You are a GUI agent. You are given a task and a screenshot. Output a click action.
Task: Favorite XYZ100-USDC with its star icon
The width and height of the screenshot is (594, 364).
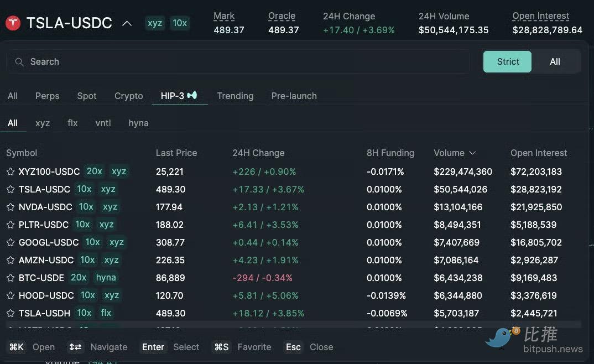click(x=10, y=172)
